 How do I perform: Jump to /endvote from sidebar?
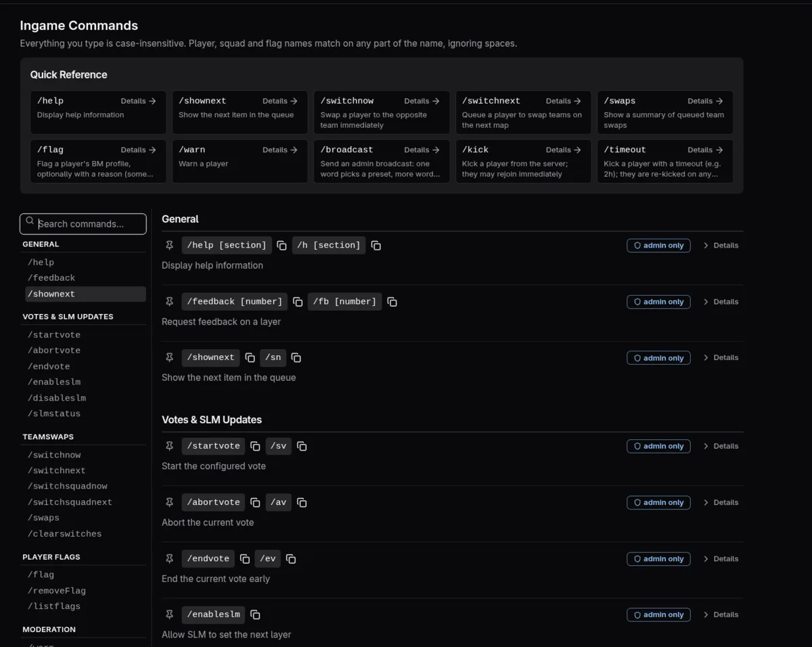pyautogui.click(x=85, y=366)
